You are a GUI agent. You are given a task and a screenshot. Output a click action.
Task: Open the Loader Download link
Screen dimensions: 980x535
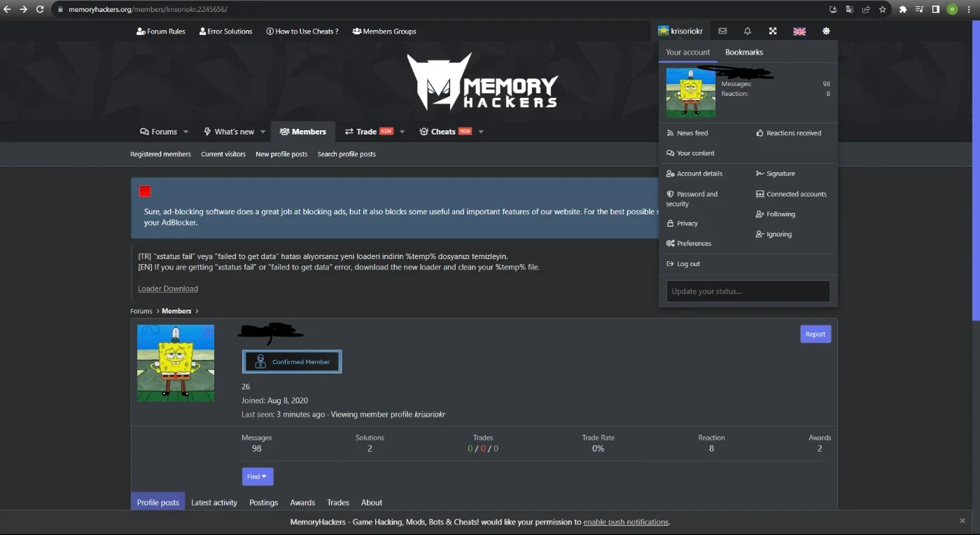pos(168,289)
